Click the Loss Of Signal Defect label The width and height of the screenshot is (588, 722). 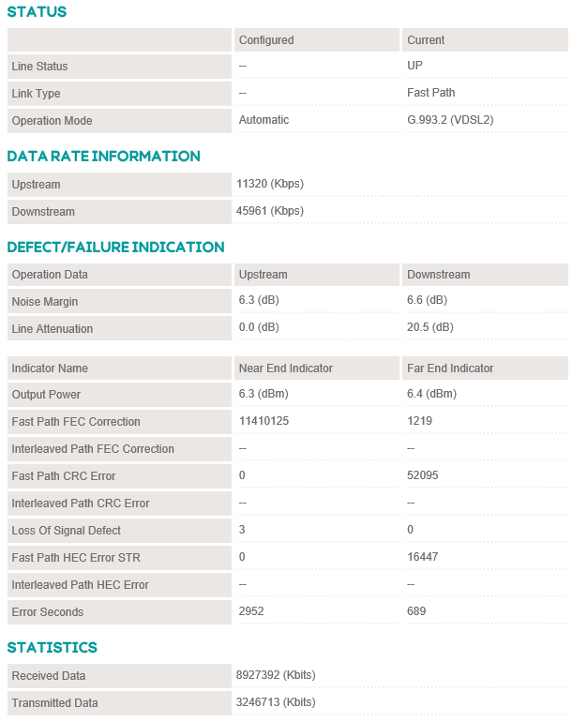tap(67, 531)
